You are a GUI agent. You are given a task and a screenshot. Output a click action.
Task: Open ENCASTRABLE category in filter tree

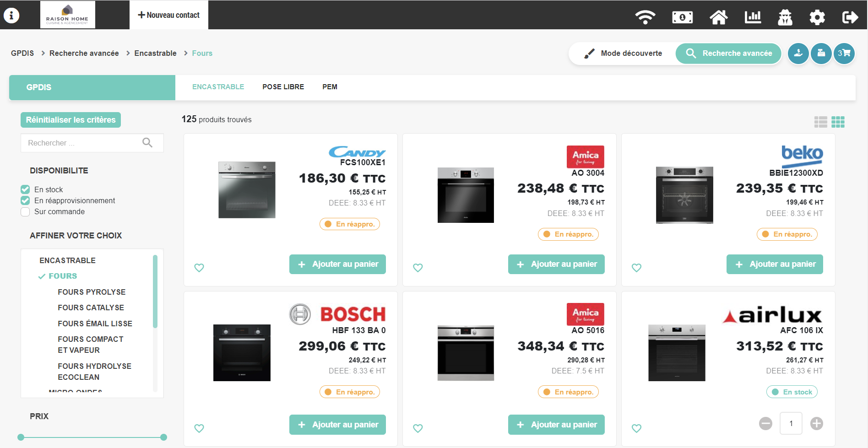pyautogui.click(x=67, y=260)
